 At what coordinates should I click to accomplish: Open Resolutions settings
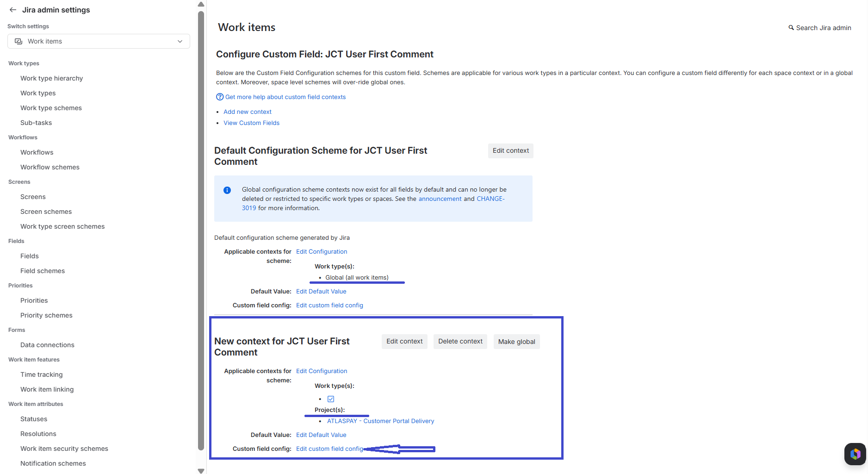click(x=38, y=434)
